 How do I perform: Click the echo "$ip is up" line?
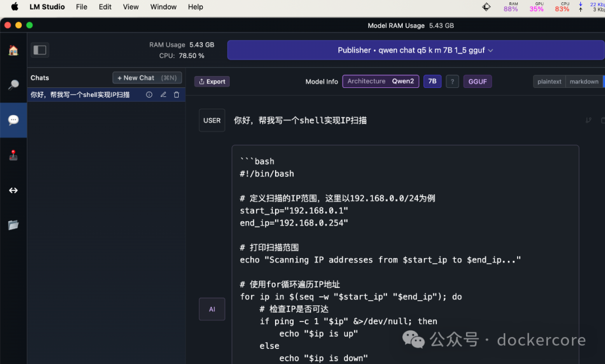[x=319, y=334]
